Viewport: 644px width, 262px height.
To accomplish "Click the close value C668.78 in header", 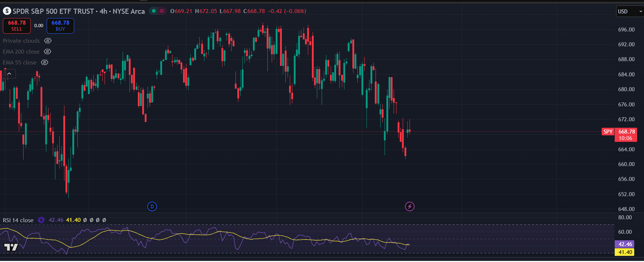I will coord(254,11).
